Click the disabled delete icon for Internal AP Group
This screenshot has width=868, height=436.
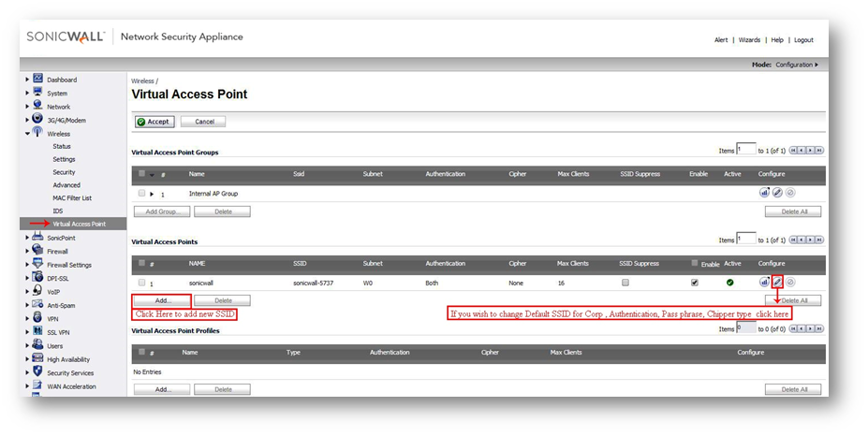pos(790,193)
